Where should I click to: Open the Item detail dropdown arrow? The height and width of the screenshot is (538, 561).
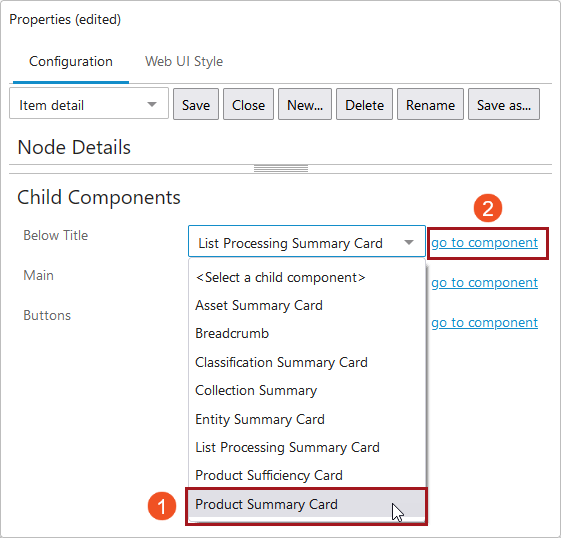pos(152,104)
